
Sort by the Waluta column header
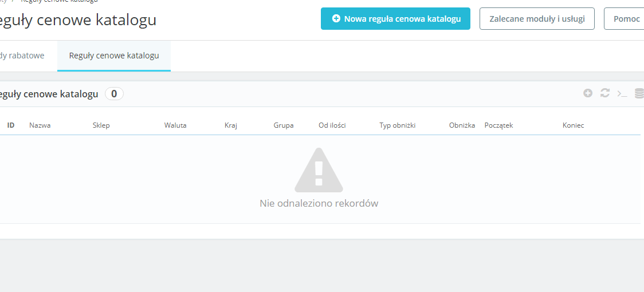[x=175, y=125]
